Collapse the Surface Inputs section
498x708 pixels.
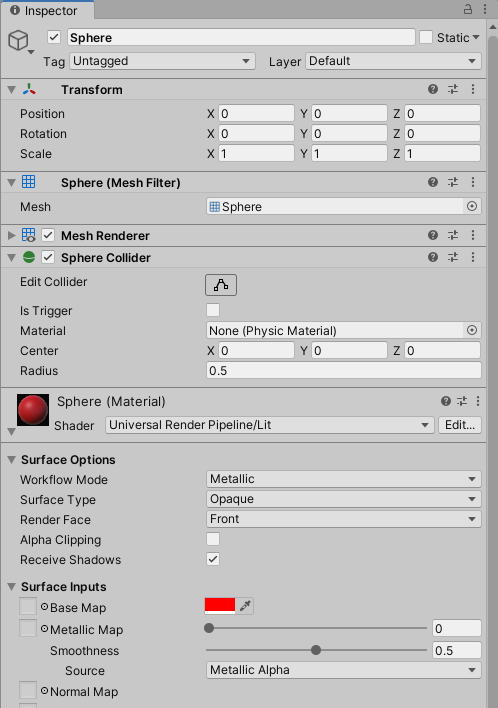pyautogui.click(x=12, y=587)
